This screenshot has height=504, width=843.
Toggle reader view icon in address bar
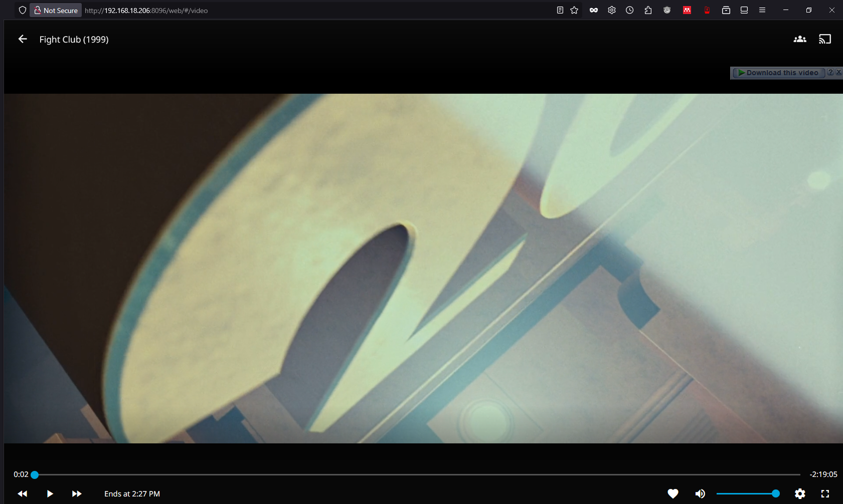click(560, 10)
